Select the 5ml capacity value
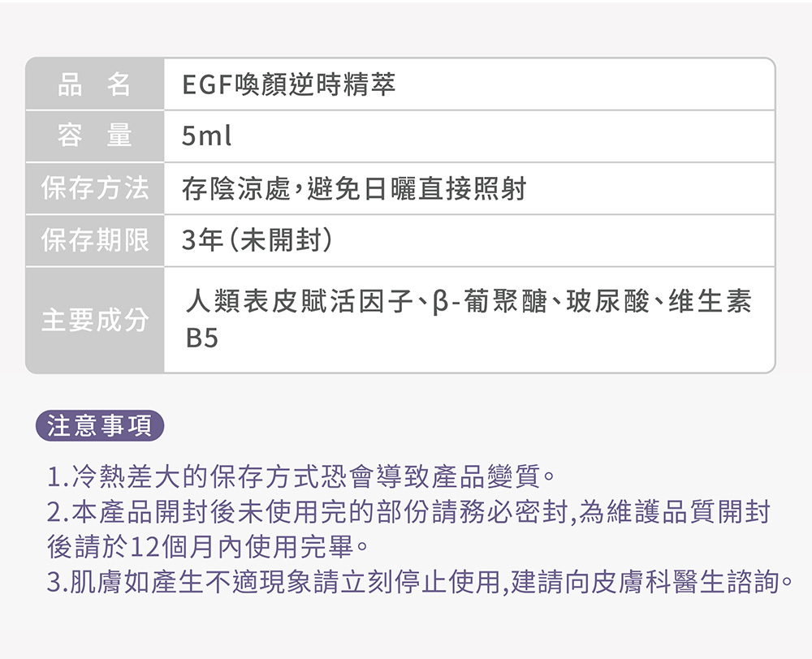Screen dimensions: 812x659 (207, 137)
